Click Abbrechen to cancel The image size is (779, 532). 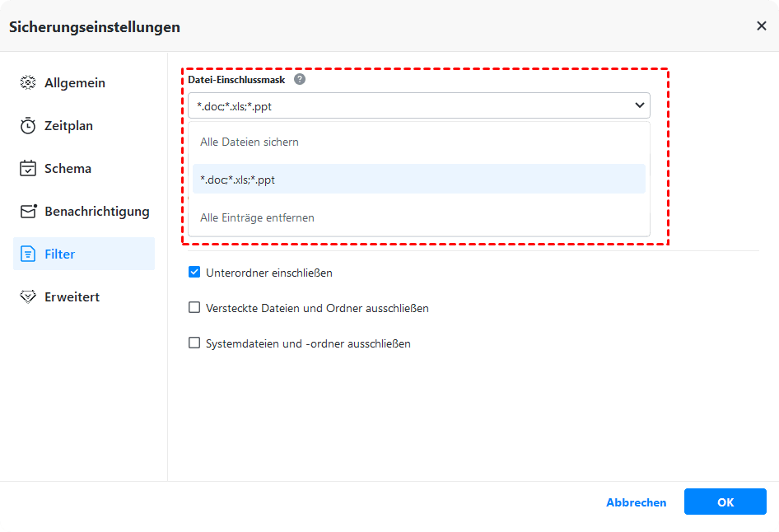point(636,502)
